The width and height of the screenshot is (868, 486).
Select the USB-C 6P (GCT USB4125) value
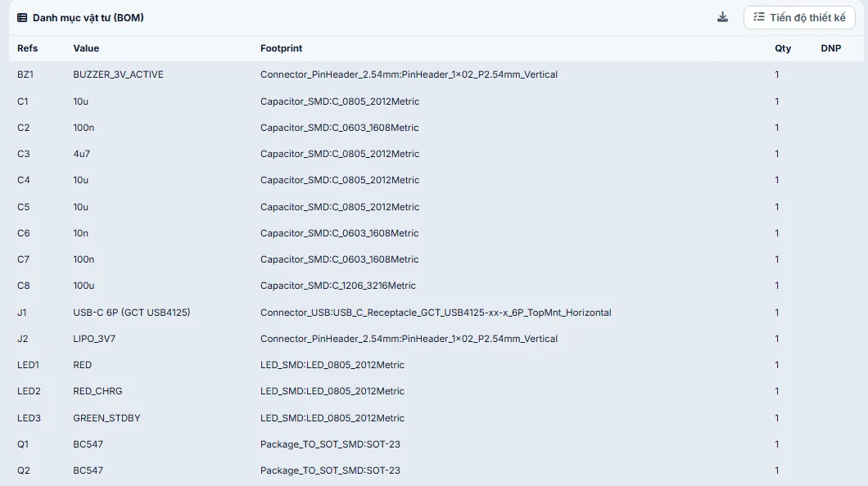131,313
